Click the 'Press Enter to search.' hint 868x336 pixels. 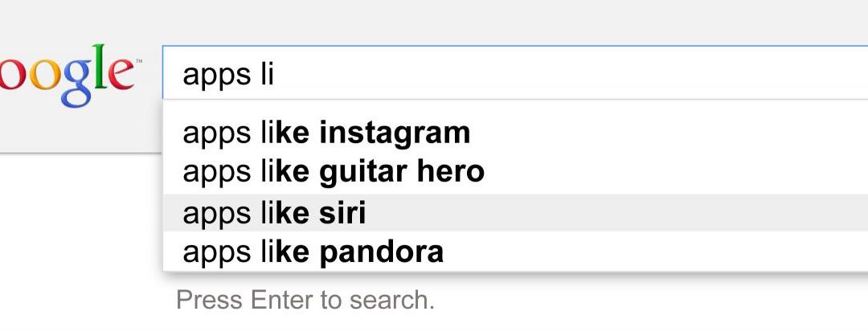pos(305,300)
